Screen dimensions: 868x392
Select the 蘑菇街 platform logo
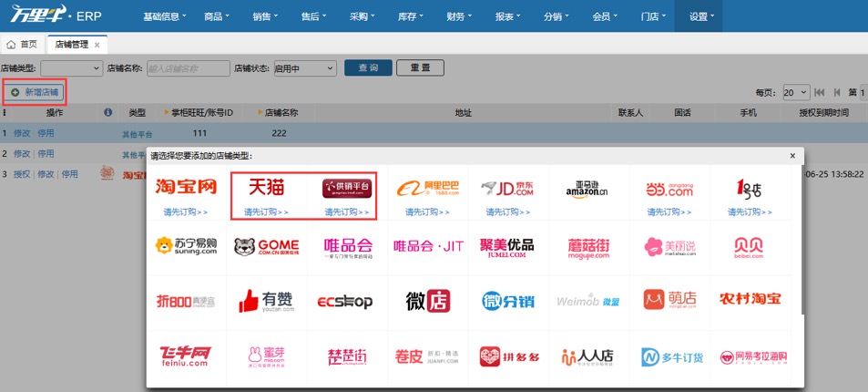[588, 247]
